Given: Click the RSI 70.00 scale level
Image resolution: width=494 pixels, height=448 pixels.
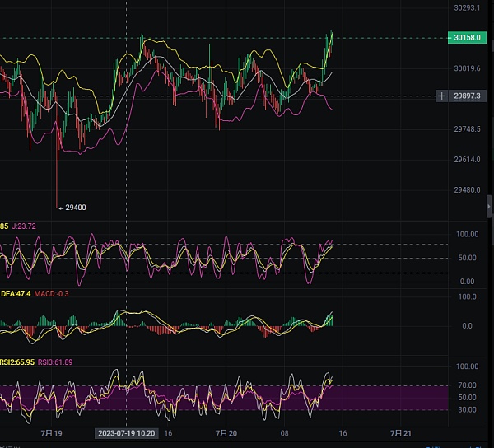Looking at the screenshot, I should click(x=468, y=385).
